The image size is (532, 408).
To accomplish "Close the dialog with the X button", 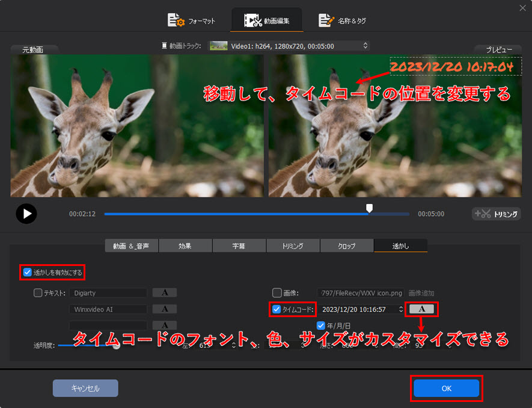I will tap(522, 8).
